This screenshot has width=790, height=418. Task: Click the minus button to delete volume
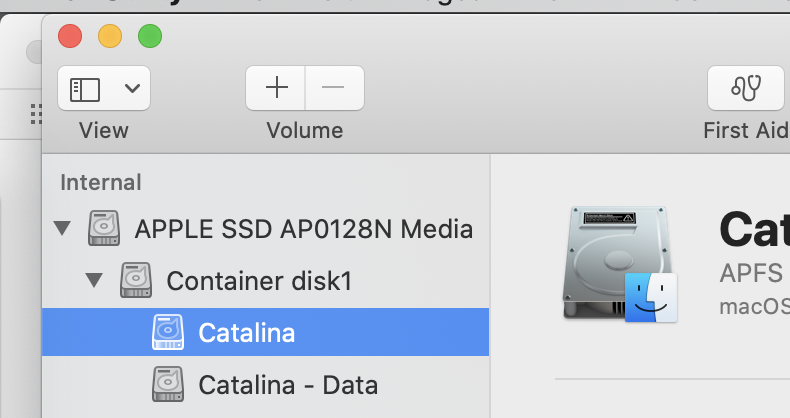click(x=333, y=88)
